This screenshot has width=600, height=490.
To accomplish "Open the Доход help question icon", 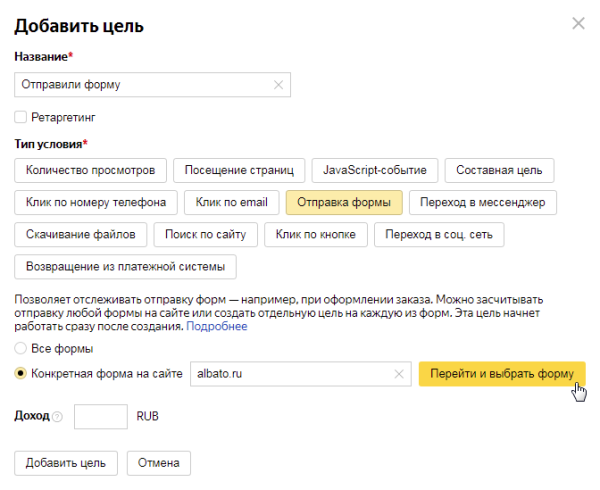I will pyautogui.click(x=57, y=416).
